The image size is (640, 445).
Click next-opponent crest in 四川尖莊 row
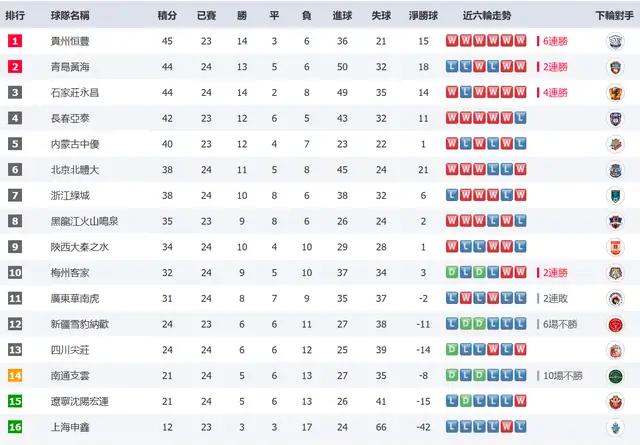click(616, 350)
